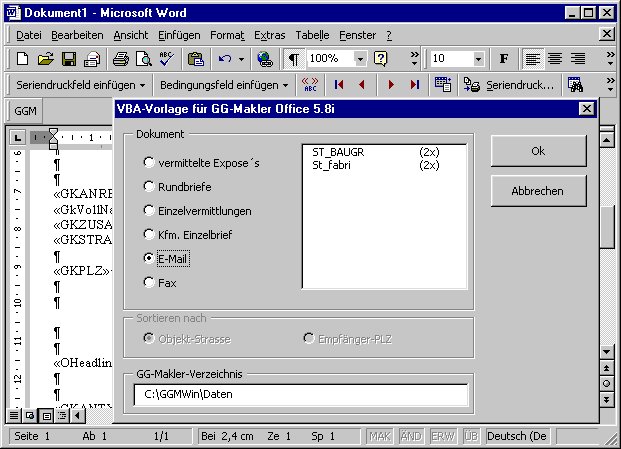621x449 pixels.
Task: Run the ABC spelling check icon
Action: (166, 59)
